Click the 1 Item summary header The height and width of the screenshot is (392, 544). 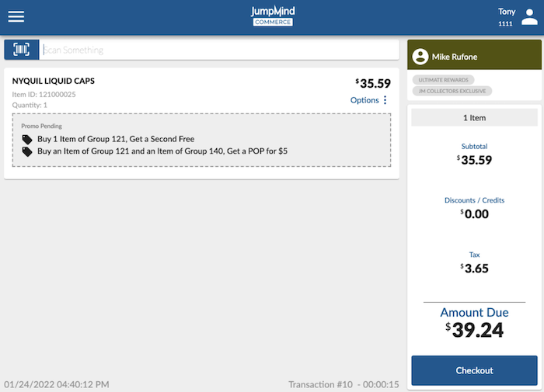(474, 118)
